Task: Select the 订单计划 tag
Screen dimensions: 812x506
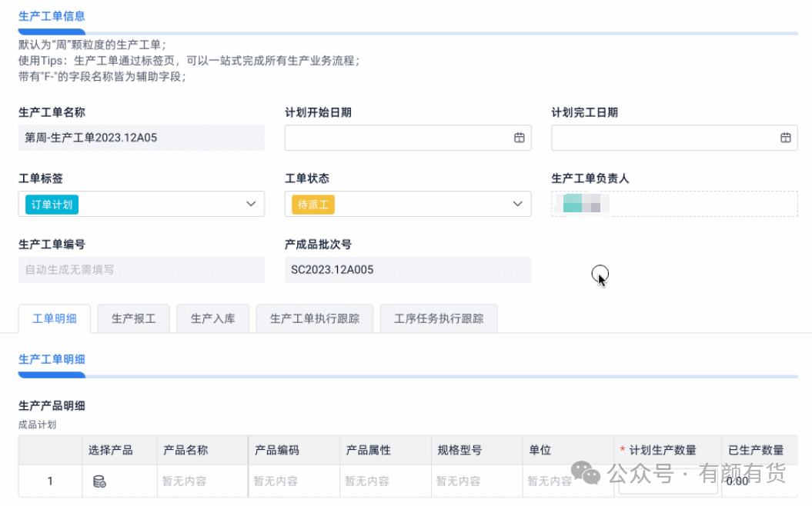Action: click(x=52, y=205)
